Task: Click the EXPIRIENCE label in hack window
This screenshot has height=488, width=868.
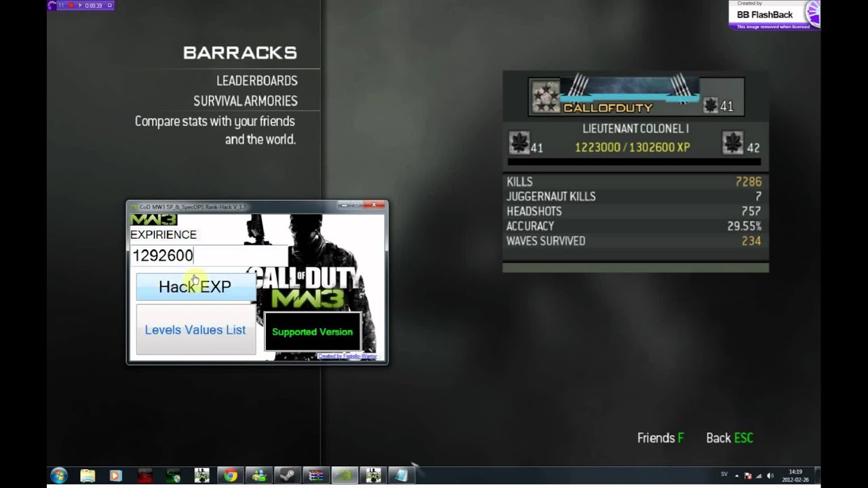Action: (163, 235)
